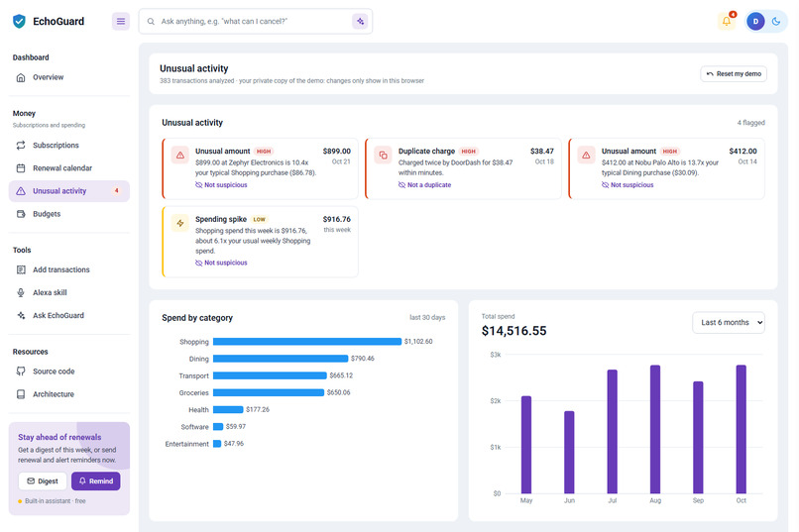Click the EchoGuard shield logo
Viewport: 799px width, 532px height.
click(x=20, y=22)
